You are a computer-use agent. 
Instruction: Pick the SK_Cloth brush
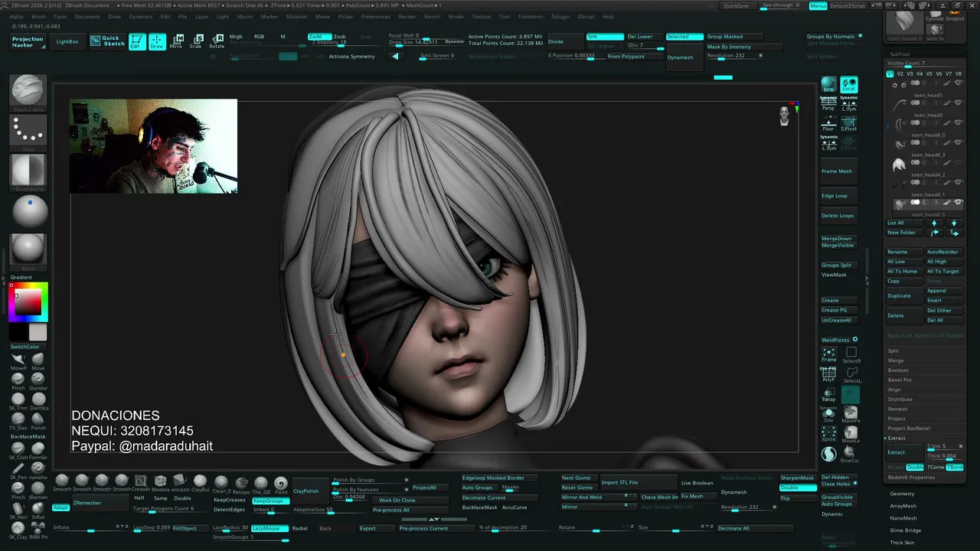tap(18, 452)
